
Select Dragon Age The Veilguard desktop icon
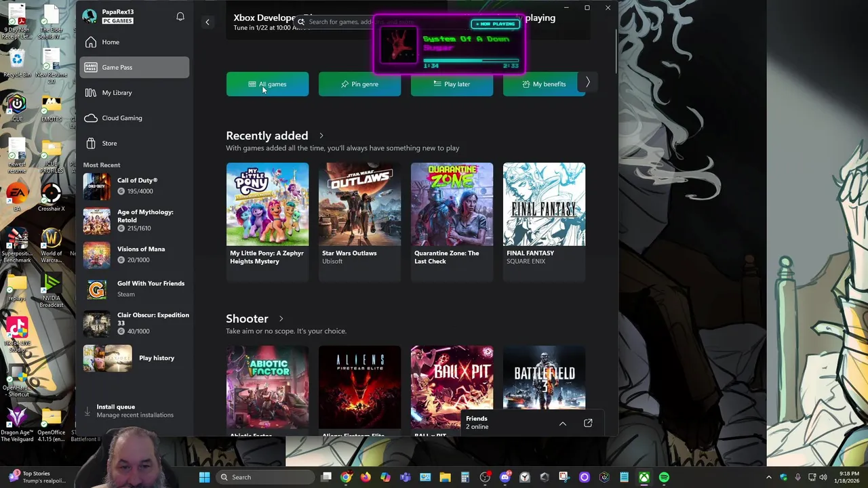coord(17,425)
